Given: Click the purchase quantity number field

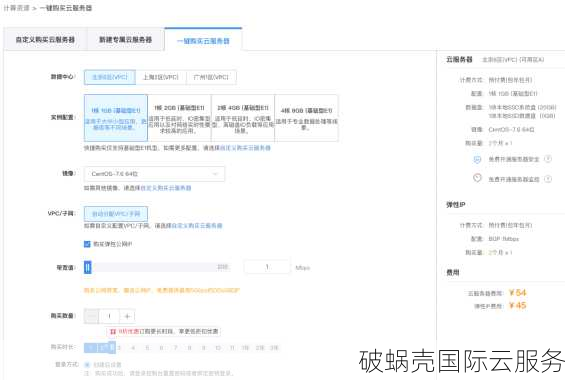Looking at the screenshot, I should pos(109,316).
